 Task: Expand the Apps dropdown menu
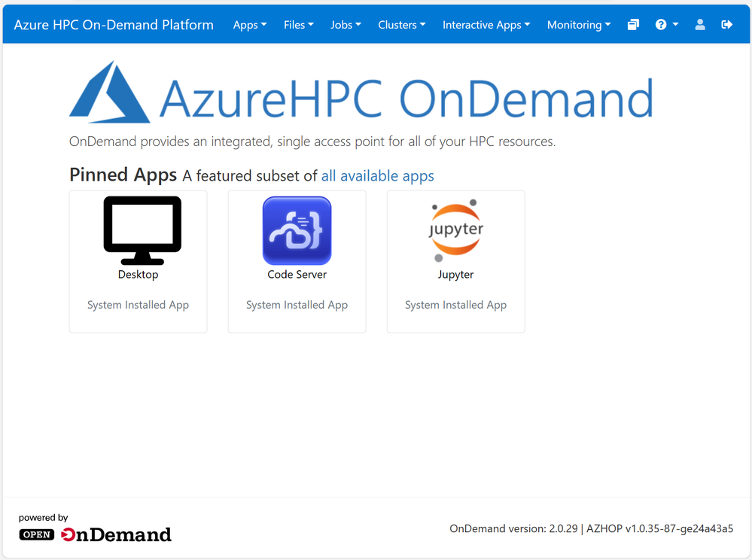[250, 25]
